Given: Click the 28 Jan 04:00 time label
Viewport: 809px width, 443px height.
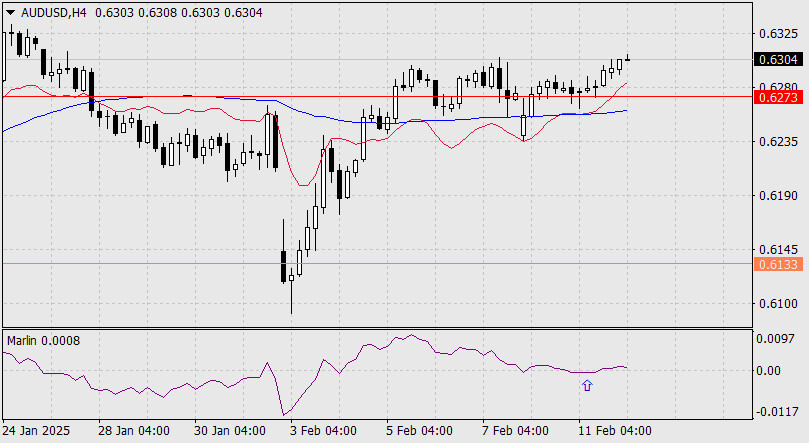Looking at the screenshot, I should tap(134, 431).
